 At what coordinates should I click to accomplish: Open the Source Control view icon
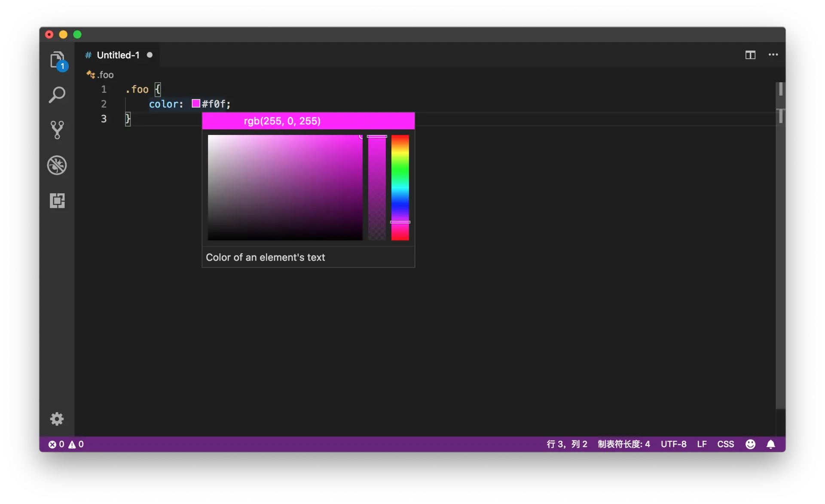[57, 130]
